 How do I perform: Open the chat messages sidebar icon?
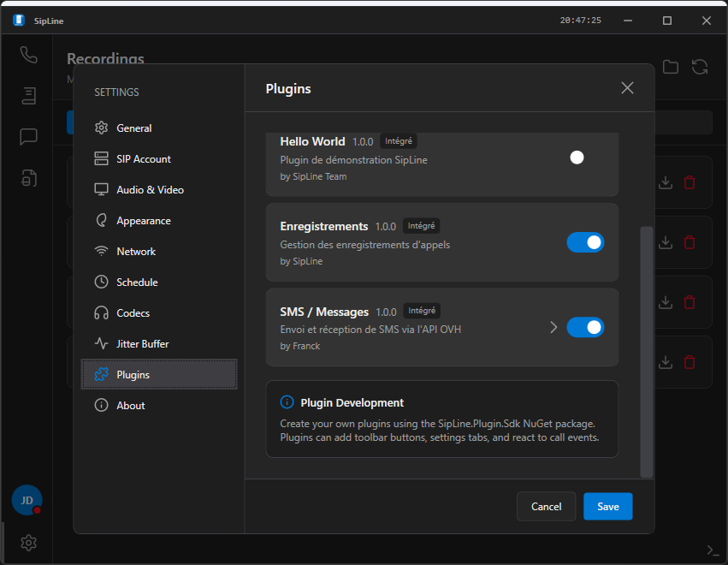click(x=28, y=136)
